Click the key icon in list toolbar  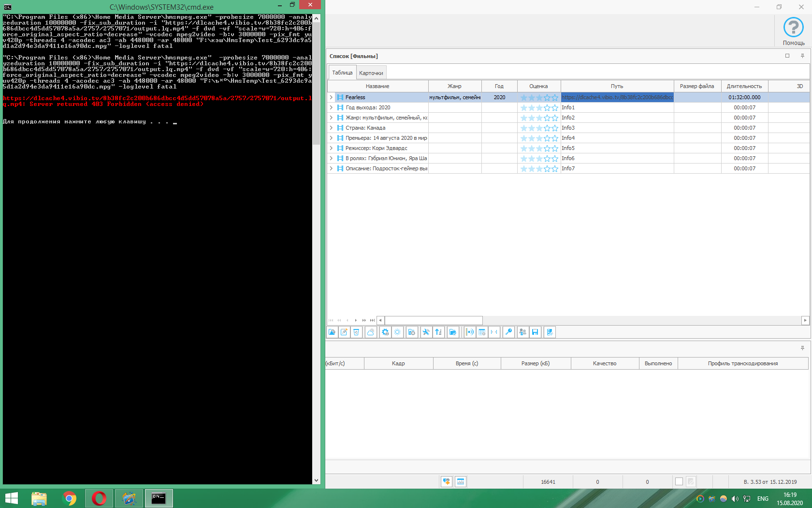point(508,332)
